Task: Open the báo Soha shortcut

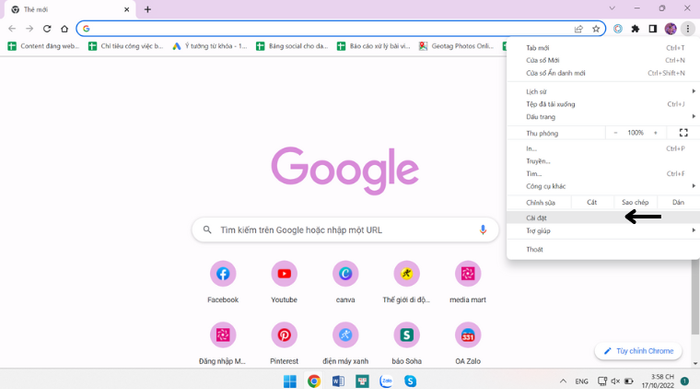Action: 406,343
